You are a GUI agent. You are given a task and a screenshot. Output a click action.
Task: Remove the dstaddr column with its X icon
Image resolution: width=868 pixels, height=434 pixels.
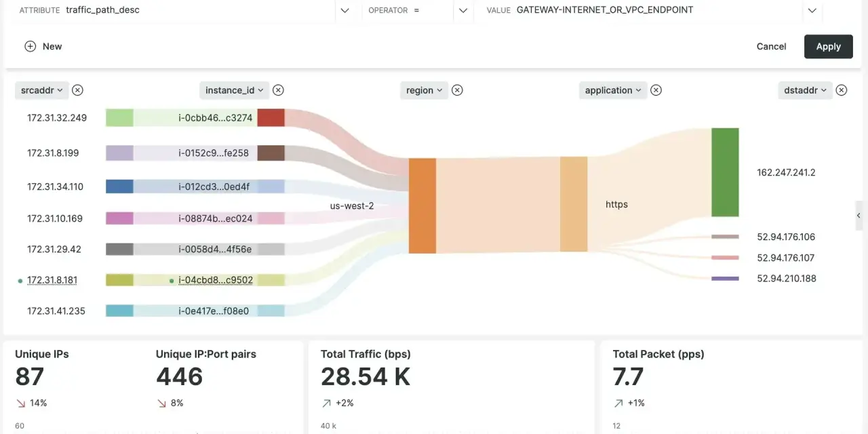point(842,90)
